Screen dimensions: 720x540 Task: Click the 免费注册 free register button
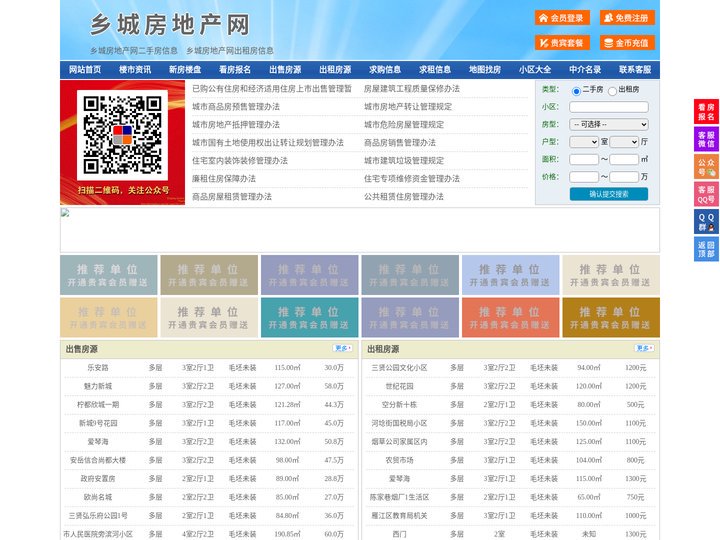(627, 18)
